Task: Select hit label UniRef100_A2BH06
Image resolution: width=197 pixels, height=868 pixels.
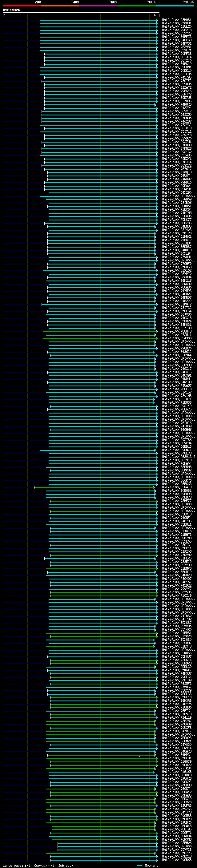Action: click(177, 842)
